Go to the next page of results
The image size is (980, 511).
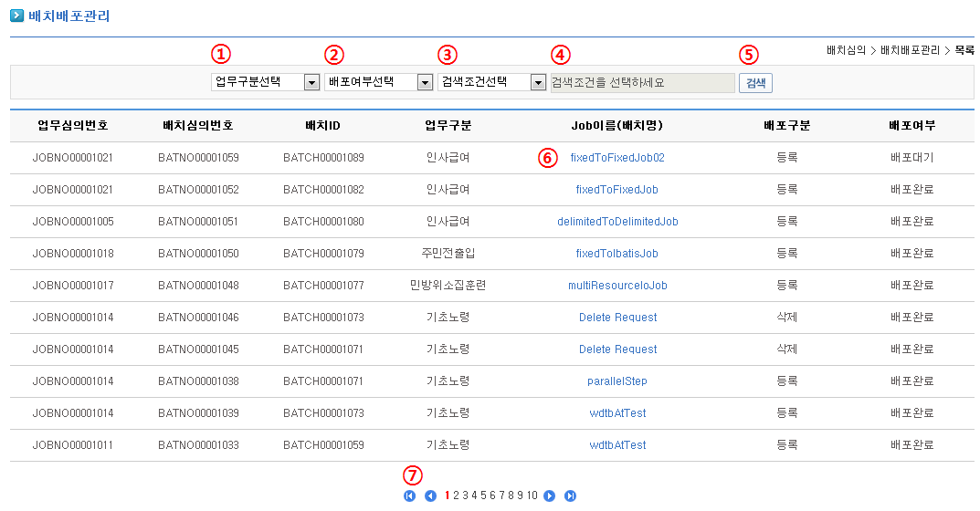(549, 495)
